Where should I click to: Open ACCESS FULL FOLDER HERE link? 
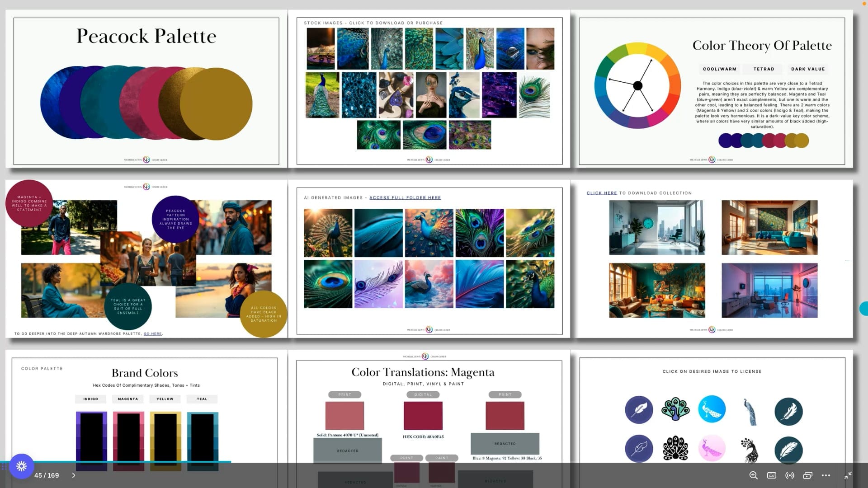(x=405, y=197)
